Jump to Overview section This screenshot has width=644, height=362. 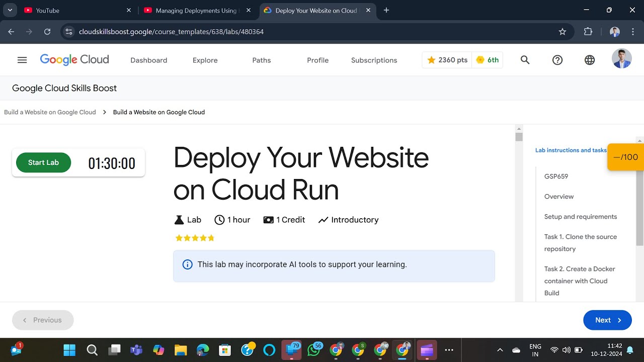click(559, 197)
